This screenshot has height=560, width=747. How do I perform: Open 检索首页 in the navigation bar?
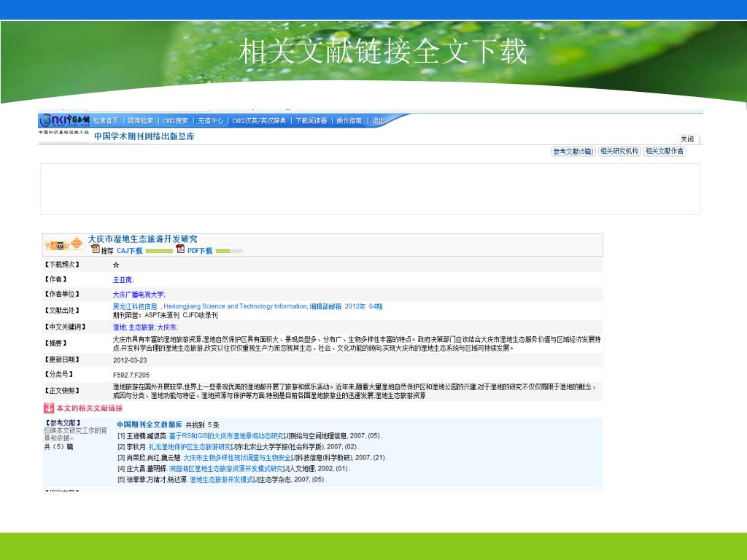(106, 121)
